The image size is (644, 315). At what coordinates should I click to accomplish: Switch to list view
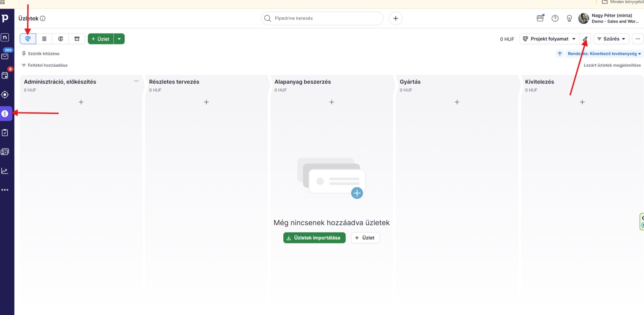tap(44, 39)
